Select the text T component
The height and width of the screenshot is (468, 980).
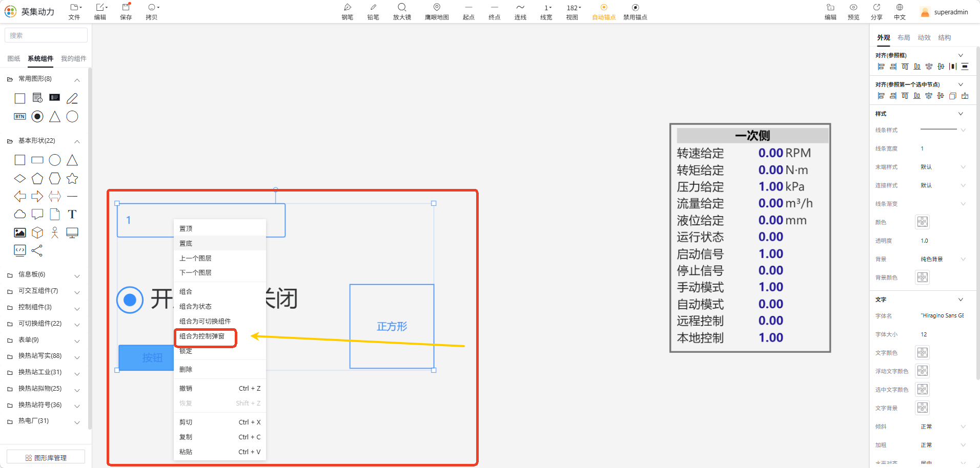pos(72,214)
